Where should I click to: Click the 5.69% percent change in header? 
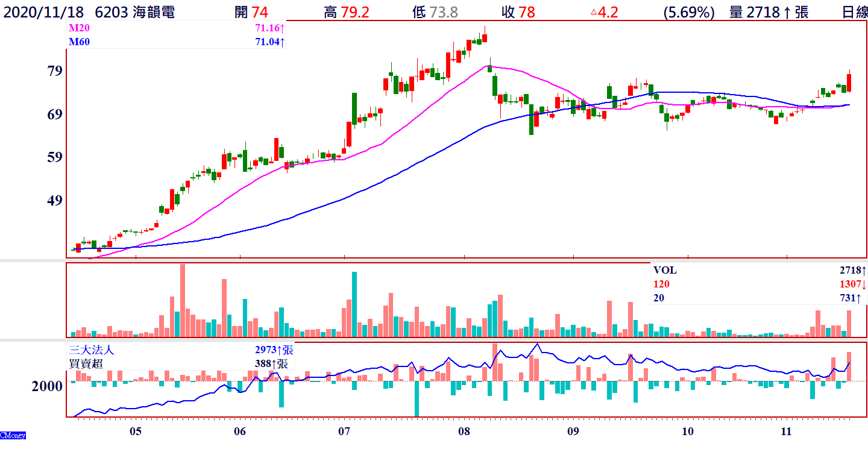tap(688, 12)
